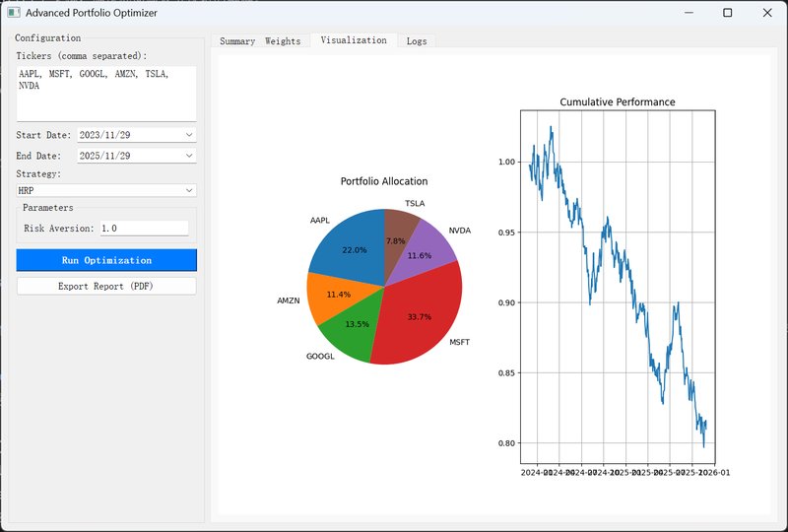The image size is (788, 532).
Task: Open the End Date dropdown
Action: click(190, 156)
